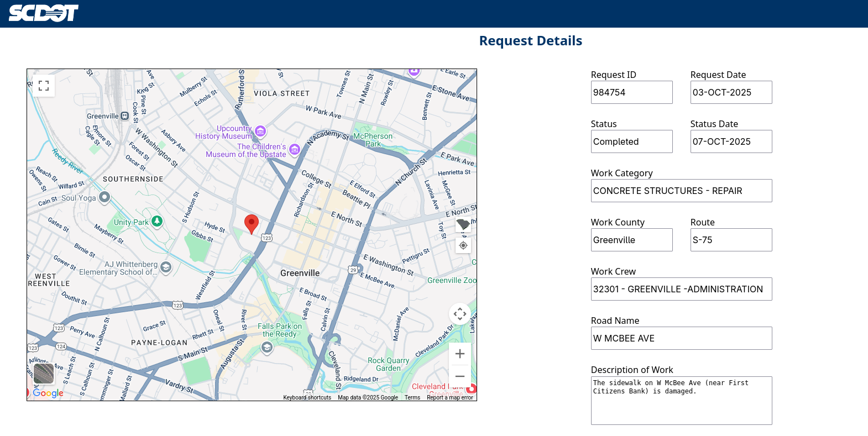
Task: Click the Description of Work text area
Action: pos(681,401)
